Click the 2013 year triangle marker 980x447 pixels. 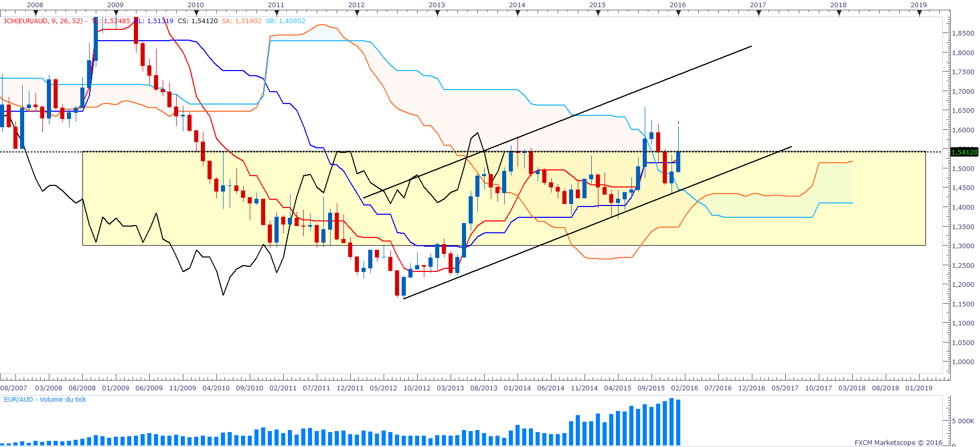(x=437, y=13)
